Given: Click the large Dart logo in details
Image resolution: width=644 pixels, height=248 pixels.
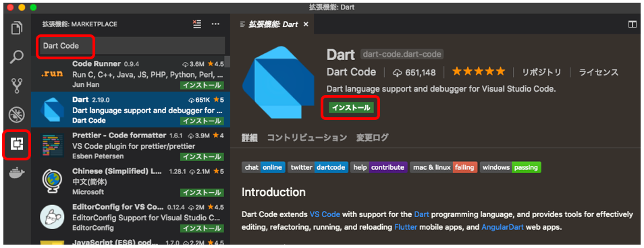Looking at the screenshot, I should [x=279, y=82].
